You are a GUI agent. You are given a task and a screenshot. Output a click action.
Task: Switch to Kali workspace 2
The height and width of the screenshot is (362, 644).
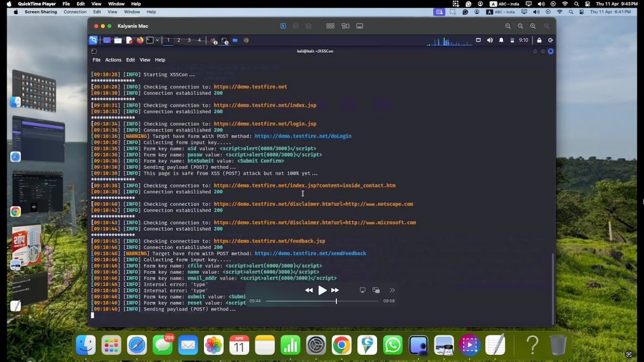coord(178,40)
